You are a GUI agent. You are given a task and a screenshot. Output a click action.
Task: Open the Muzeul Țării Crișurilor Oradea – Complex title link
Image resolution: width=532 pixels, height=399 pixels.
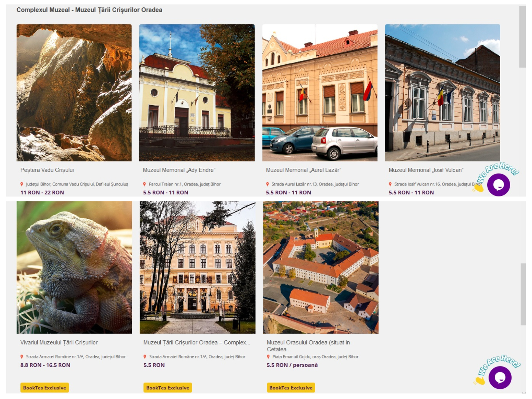197,342
